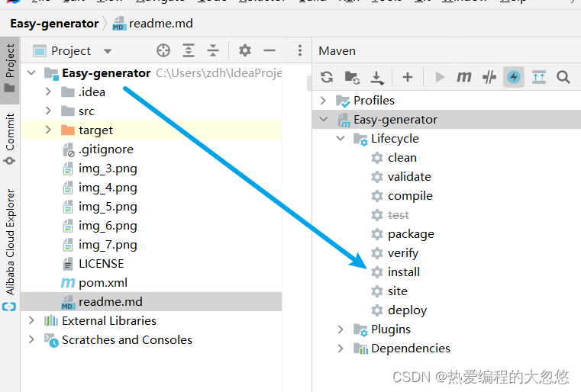Viewport: 581px width, 392px height.
Task: Click the readme.md breadcrumb
Action: click(160, 24)
